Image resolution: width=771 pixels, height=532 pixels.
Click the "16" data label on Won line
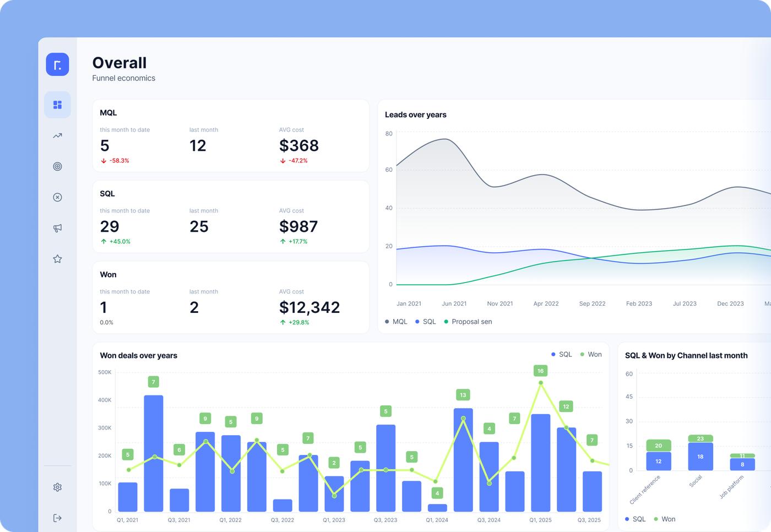pyautogui.click(x=541, y=371)
